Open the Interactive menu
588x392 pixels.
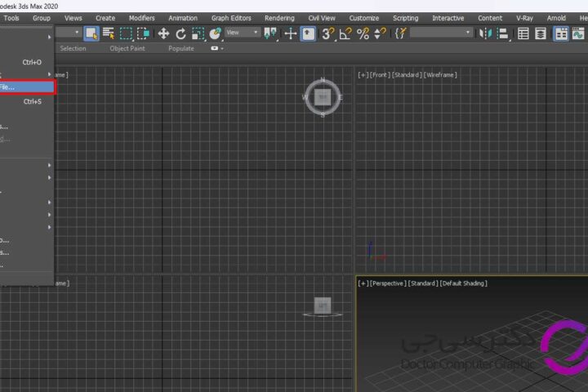pyautogui.click(x=448, y=18)
